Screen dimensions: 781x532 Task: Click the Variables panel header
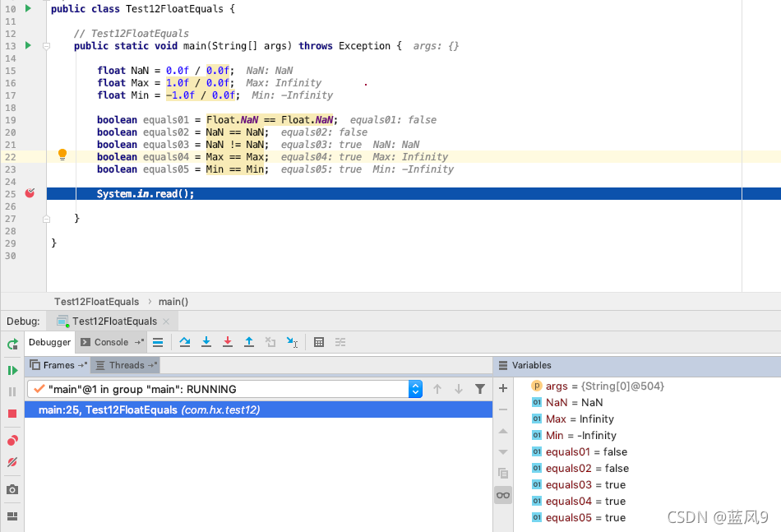531,365
